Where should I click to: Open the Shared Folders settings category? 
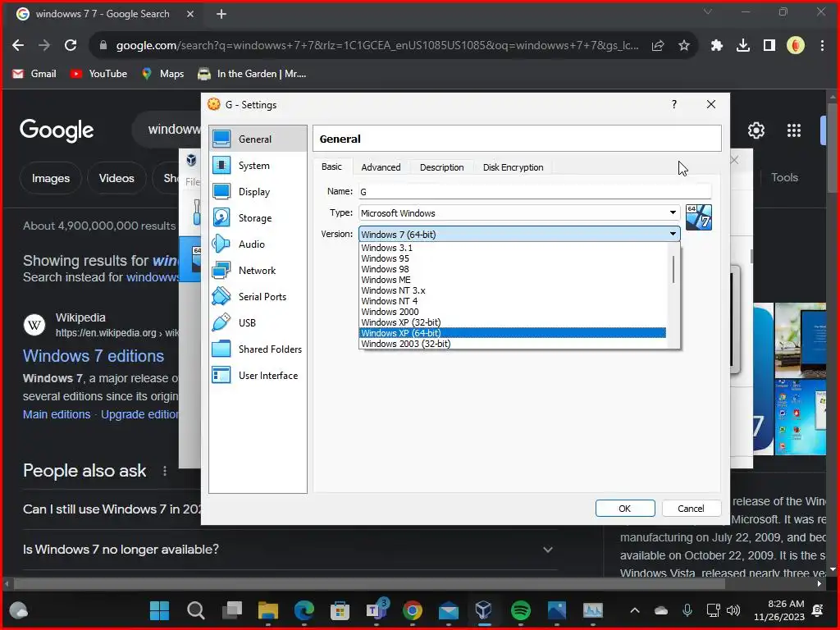[x=258, y=349]
